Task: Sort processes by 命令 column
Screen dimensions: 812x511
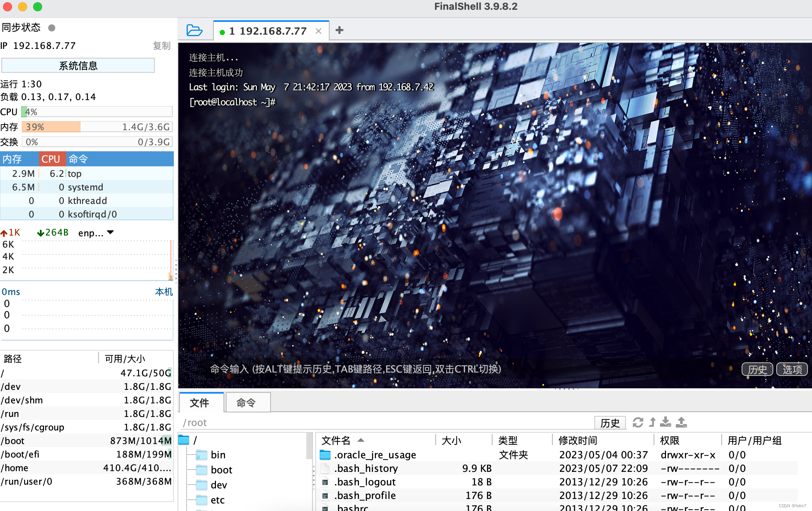Action: point(120,159)
